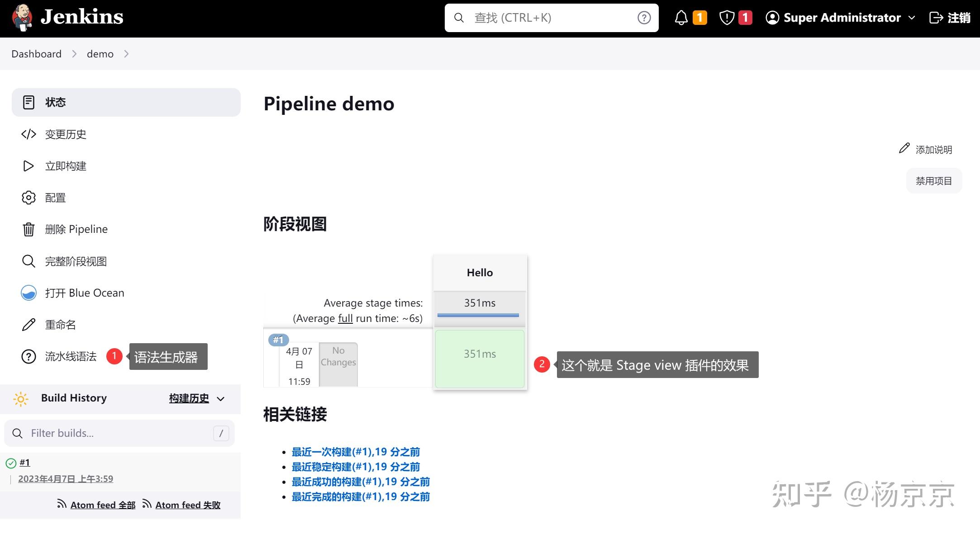Go to Dashboard via breadcrumb
The height and width of the screenshot is (534, 980).
tap(36, 54)
